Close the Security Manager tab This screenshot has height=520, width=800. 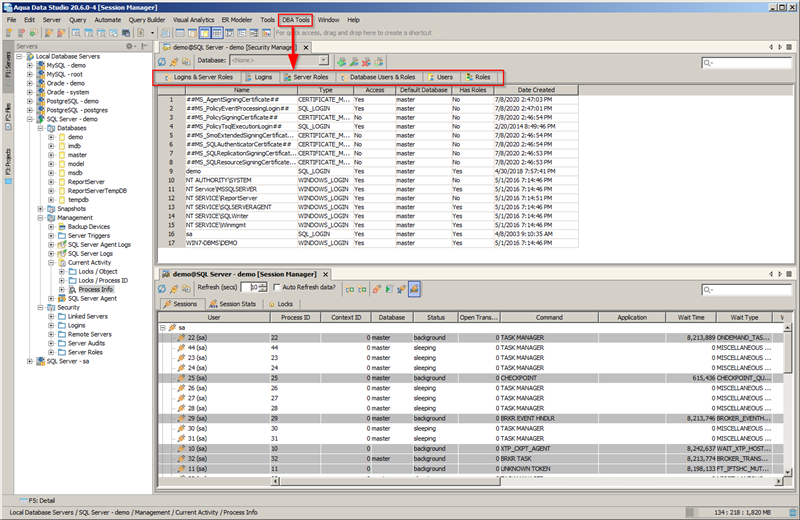pyautogui.click(x=306, y=47)
